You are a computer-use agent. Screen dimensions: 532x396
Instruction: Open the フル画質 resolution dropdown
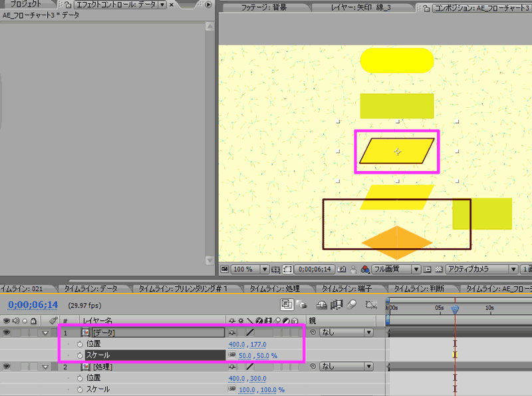(x=394, y=270)
